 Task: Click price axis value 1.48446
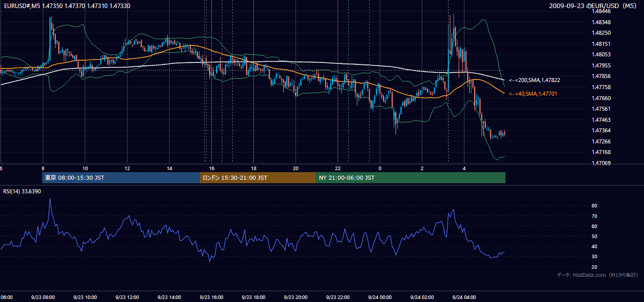coord(601,11)
